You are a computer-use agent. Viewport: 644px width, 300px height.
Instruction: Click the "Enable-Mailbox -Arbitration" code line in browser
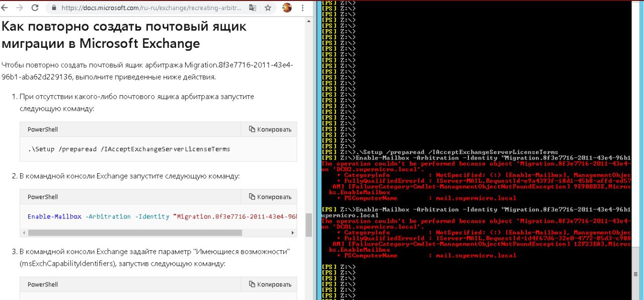(162, 216)
